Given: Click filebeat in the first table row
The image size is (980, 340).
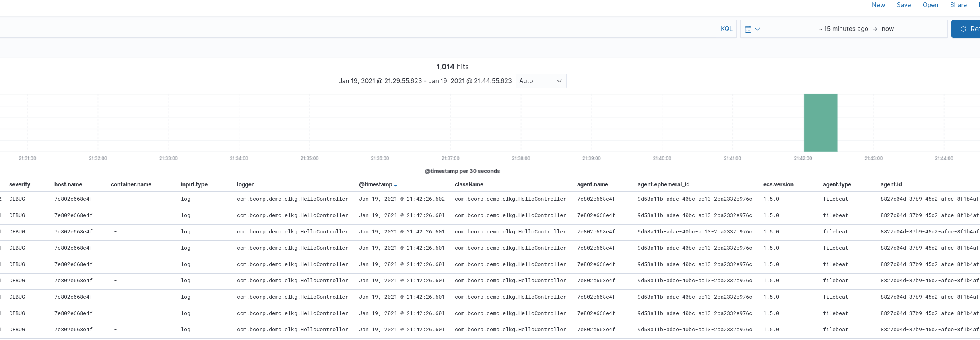Looking at the screenshot, I should click(836, 199).
